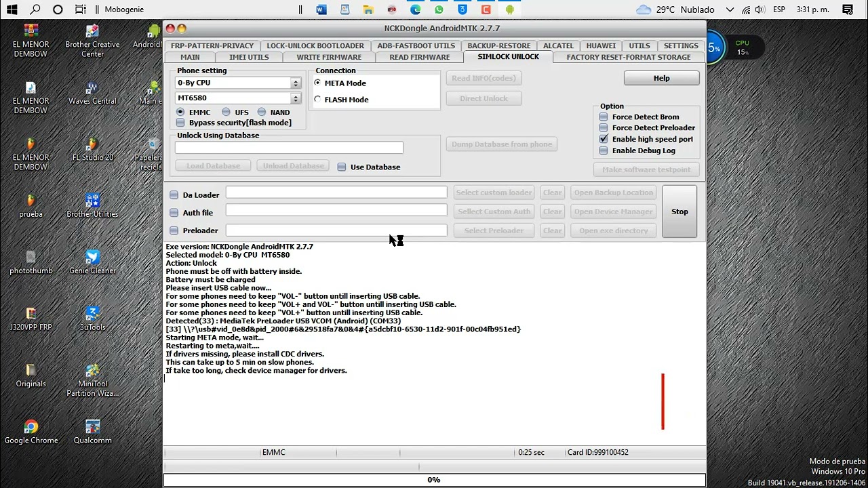The image size is (868, 488).
Task: Enable Force Detect Brom option
Action: tap(604, 117)
